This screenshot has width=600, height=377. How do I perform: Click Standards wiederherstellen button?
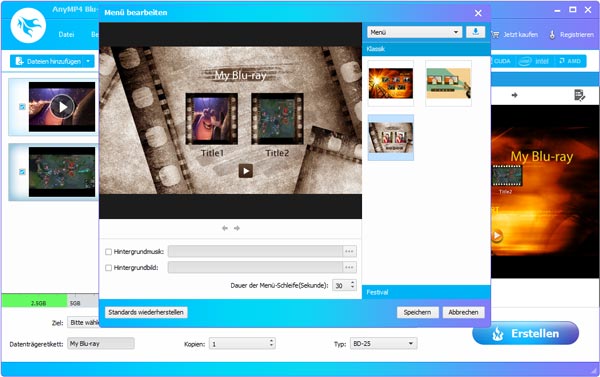(x=146, y=312)
